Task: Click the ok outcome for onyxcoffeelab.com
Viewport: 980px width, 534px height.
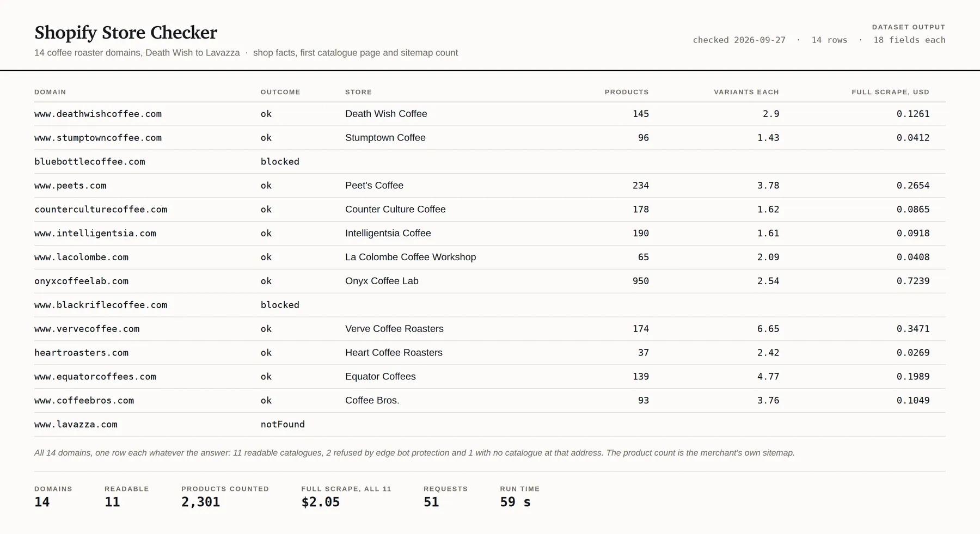Action: tap(266, 281)
